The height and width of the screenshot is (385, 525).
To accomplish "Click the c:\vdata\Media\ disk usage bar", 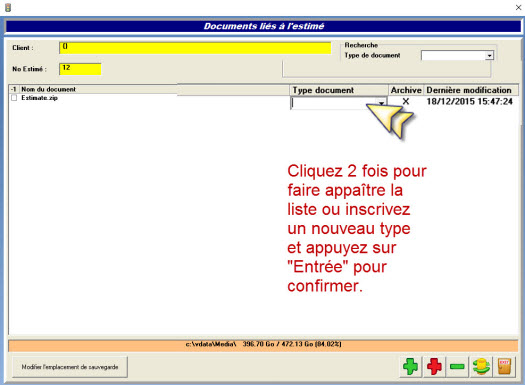I will [263, 345].
